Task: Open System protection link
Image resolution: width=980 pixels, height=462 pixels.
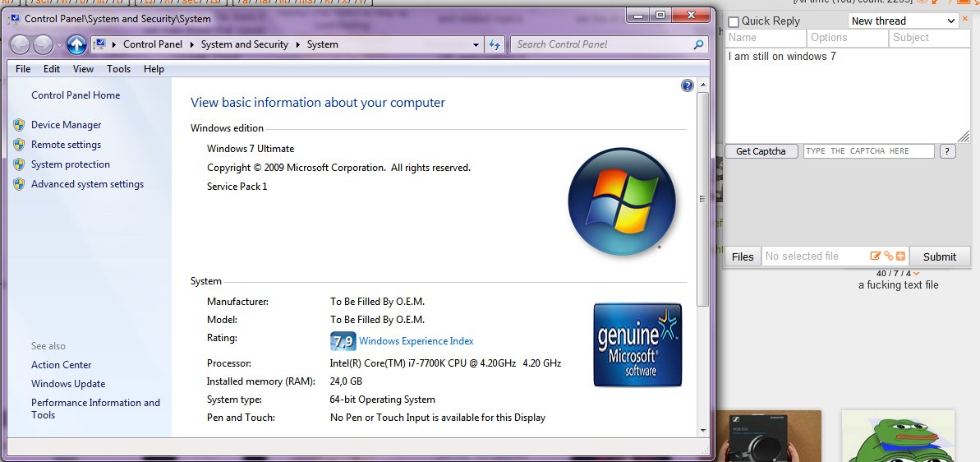Action: pyautogui.click(x=71, y=164)
